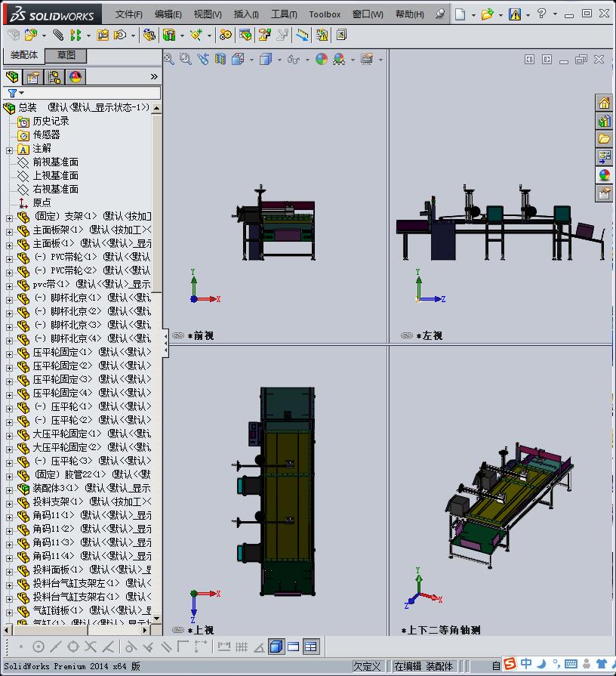Screen dimensions: 616x676
Task: Open the New document dropdown arrow
Action: click(473, 15)
